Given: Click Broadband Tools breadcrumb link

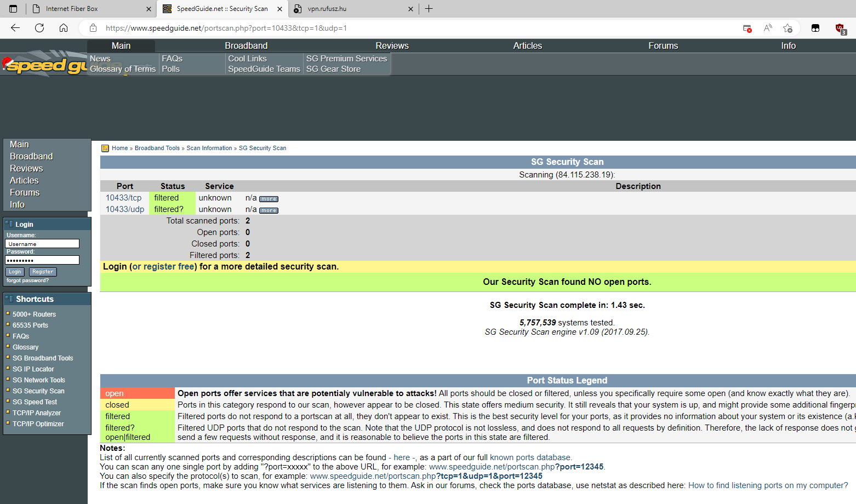Looking at the screenshot, I should [157, 148].
